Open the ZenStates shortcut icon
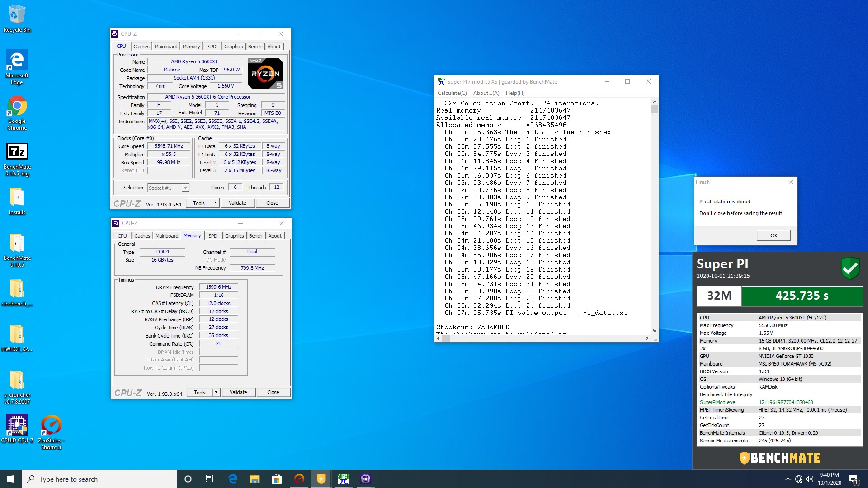868x488 pixels. [51, 432]
